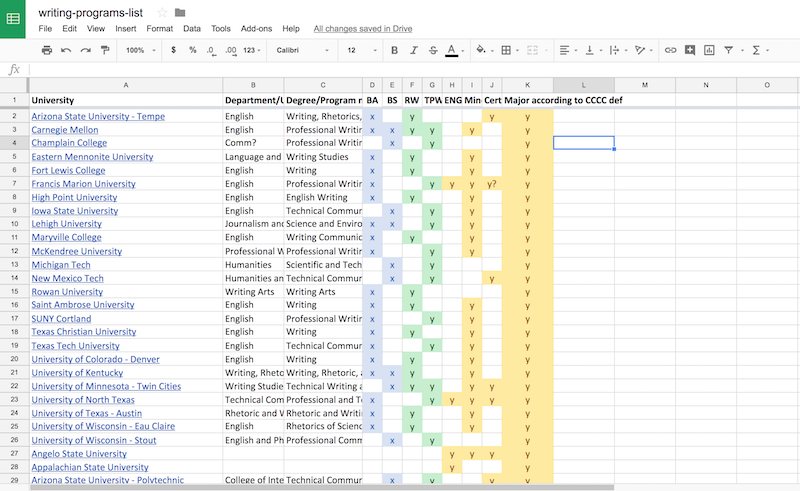Open the Insert menu
Image resolution: width=800 pixels, height=491 pixels.
[126, 29]
